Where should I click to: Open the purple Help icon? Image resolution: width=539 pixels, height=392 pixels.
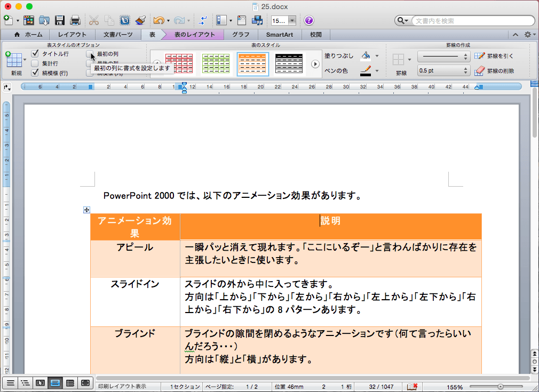tap(309, 21)
